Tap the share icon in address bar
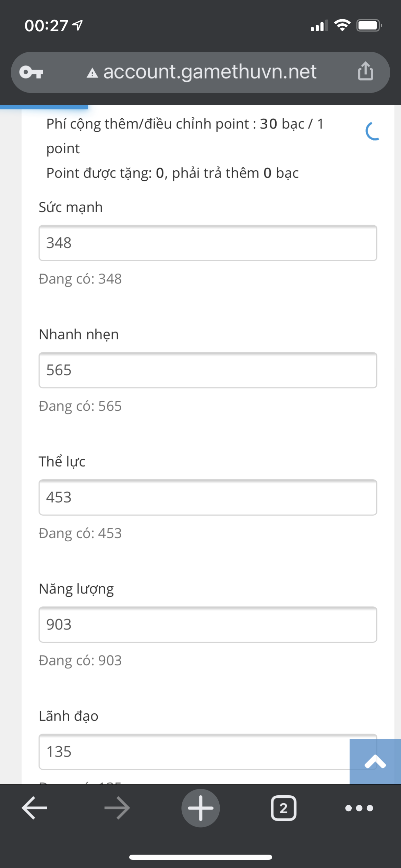Screen dimensions: 401x868 point(365,71)
